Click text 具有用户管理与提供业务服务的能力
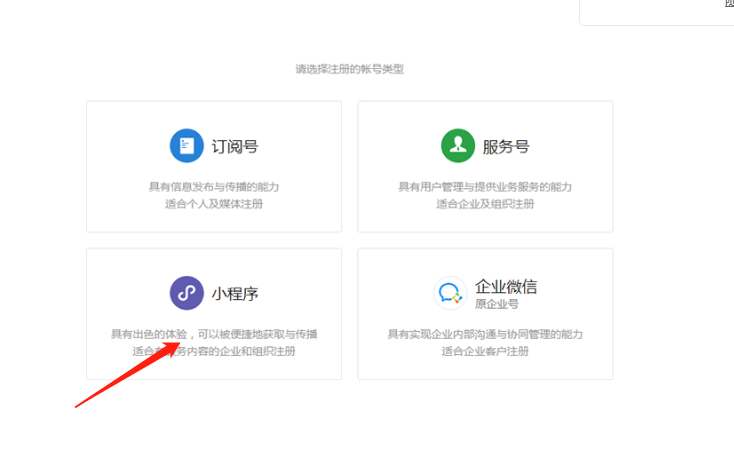The image size is (734, 475). [485, 187]
